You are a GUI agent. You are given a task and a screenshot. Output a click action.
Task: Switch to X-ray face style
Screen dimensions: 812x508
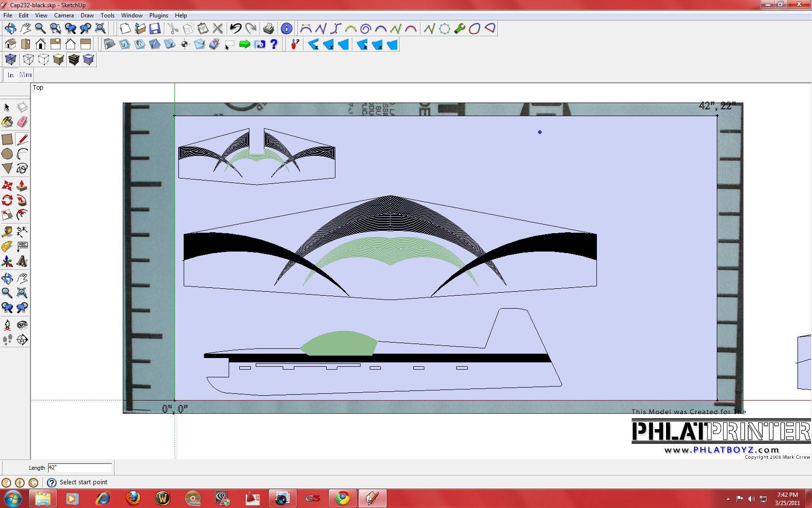coord(11,60)
